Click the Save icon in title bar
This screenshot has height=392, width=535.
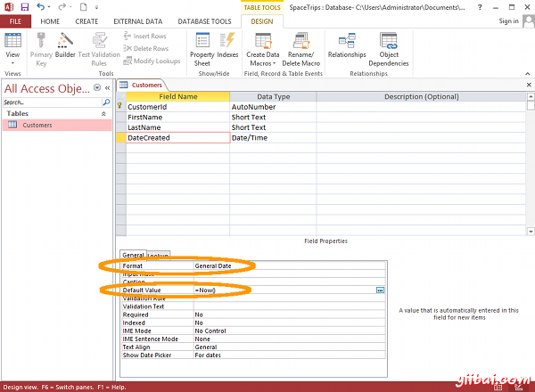point(24,7)
